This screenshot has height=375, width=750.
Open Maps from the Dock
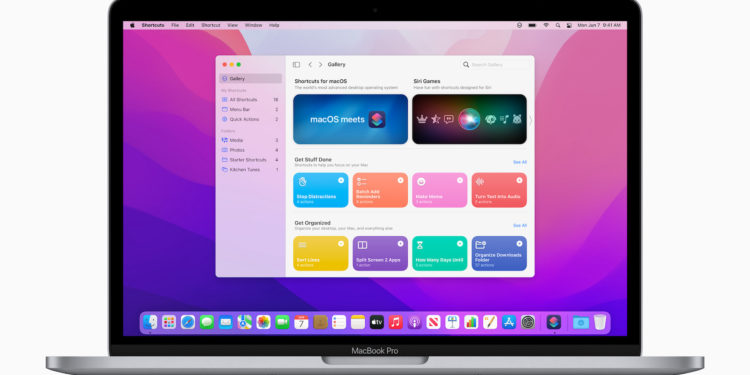[244, 322]
